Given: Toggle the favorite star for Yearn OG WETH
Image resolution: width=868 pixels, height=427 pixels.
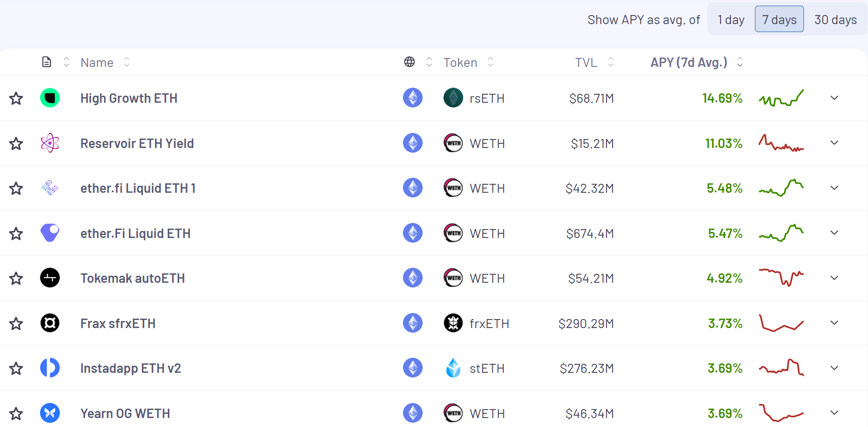Looking at the screenshot, I should (x=16, y=414).
